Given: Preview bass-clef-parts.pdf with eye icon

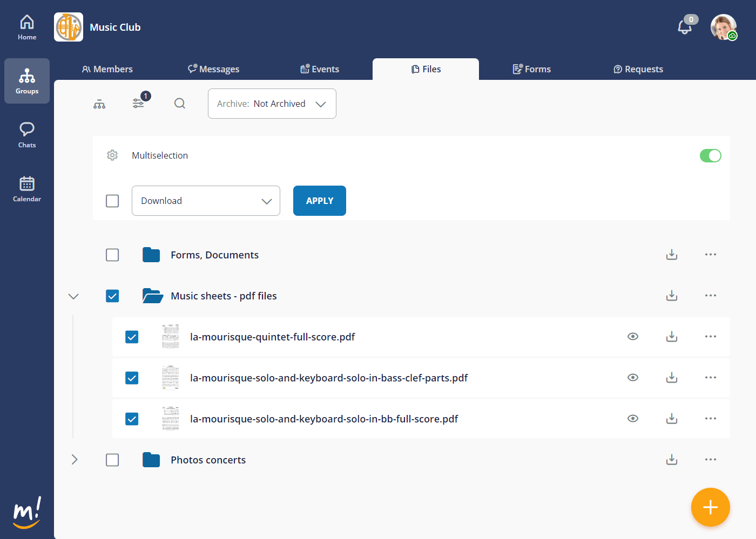Looking at the screenshot, I should point(633,378).
